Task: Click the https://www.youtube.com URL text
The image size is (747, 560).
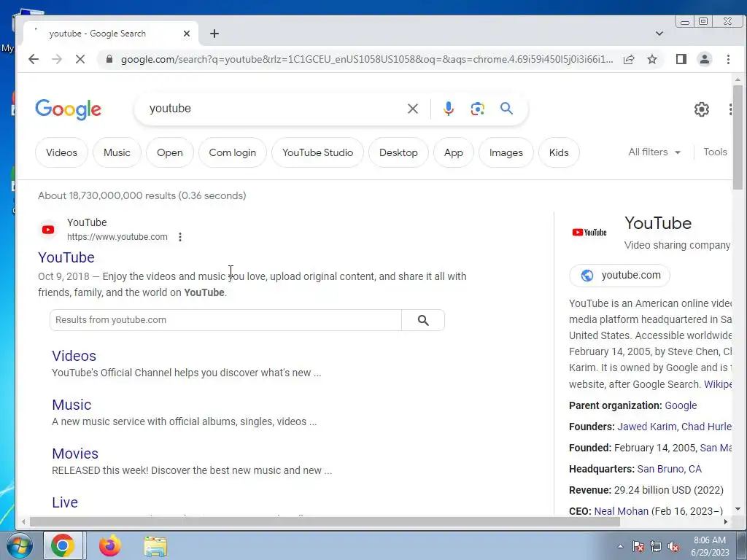Action: (x=117, y=237)
